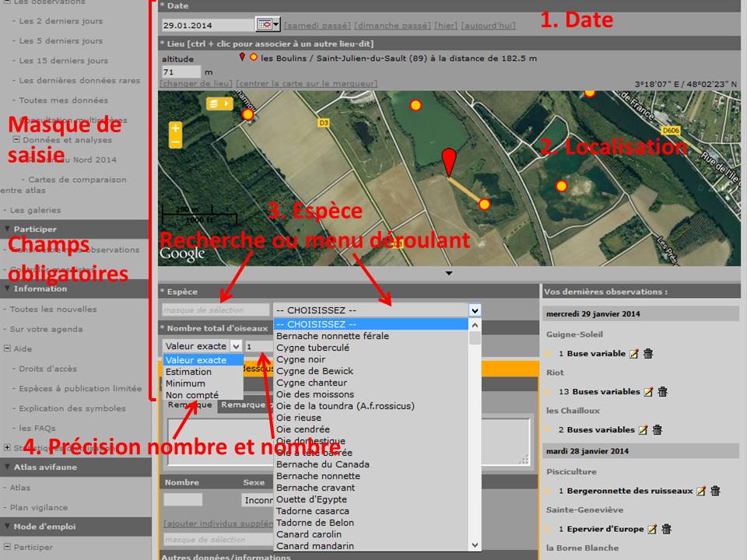The image size is (747, 560).
Task: Open les FAQs help link
Action: 37,428
